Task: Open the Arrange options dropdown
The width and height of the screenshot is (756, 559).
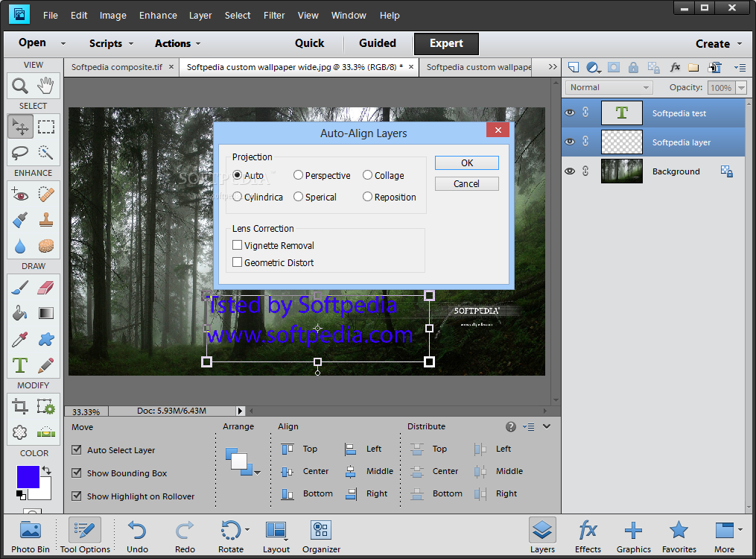Action: (x=258, y=473)
